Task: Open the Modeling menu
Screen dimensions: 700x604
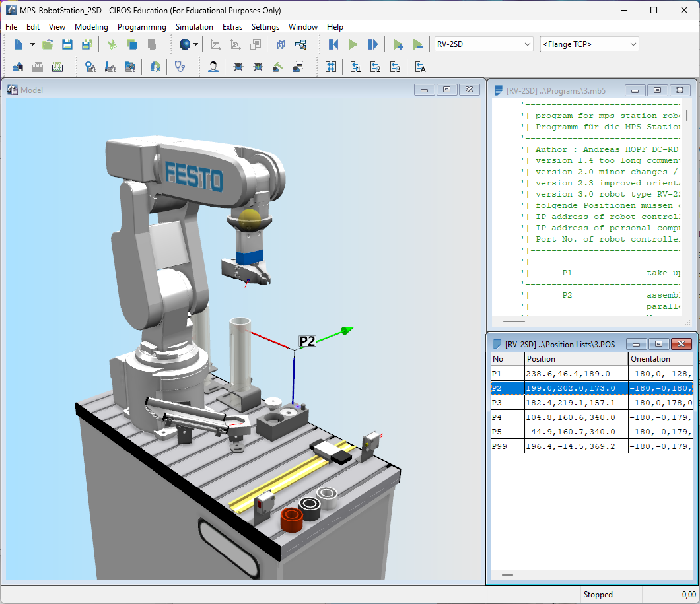Action: pyautogui.click(x=91, y=27)
